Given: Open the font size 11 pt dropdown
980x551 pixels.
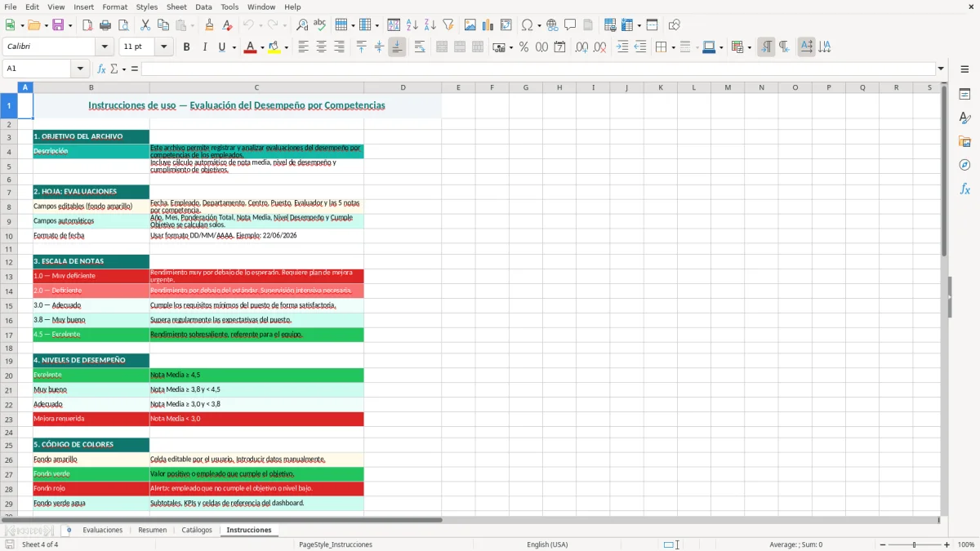Looking at the screenshot, I should 164,47.
